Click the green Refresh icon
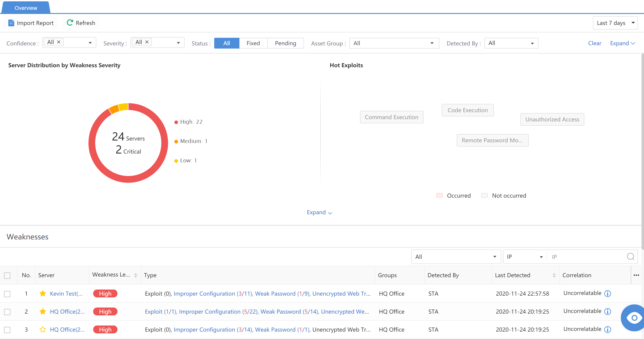 [x=70, y=23]
